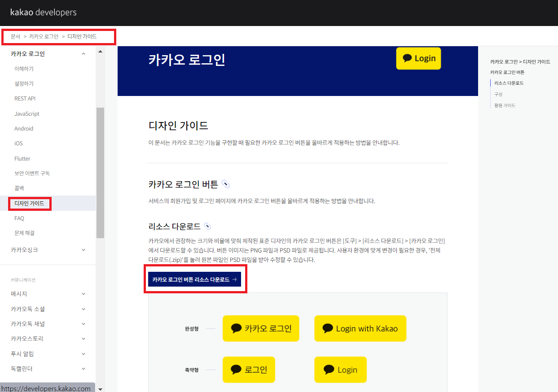Image resolution: width=558 pixels, height=392 pixels.
Task: Click the short 로그인 button sample
Action: click(249, 370)
